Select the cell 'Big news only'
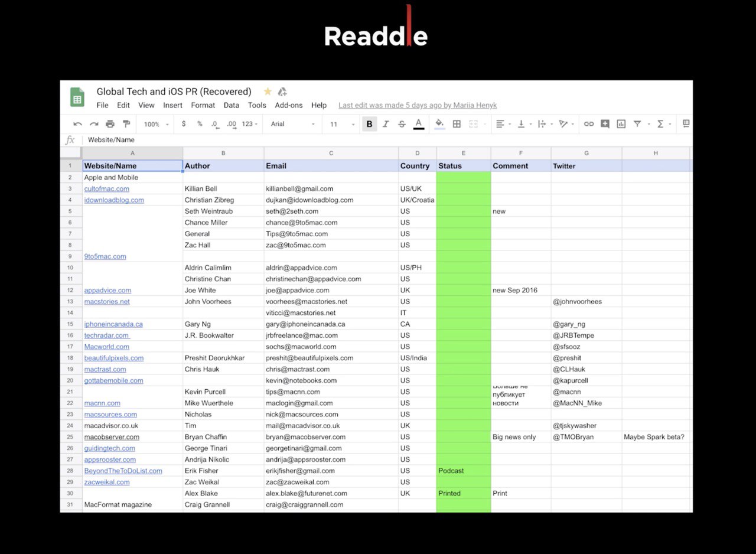Viewport: 756px width, 554px height. pos(521,437)
